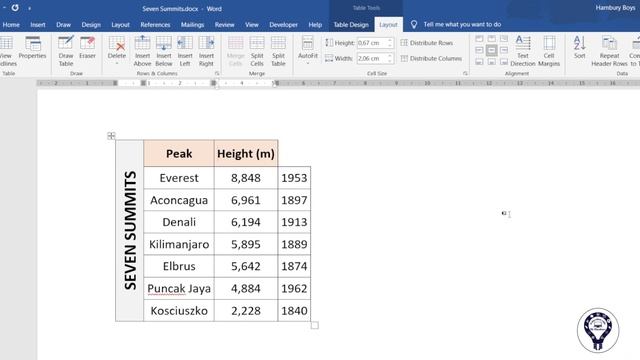Open the References tab
The image size is (640, 360).
(x=155, y=24)
